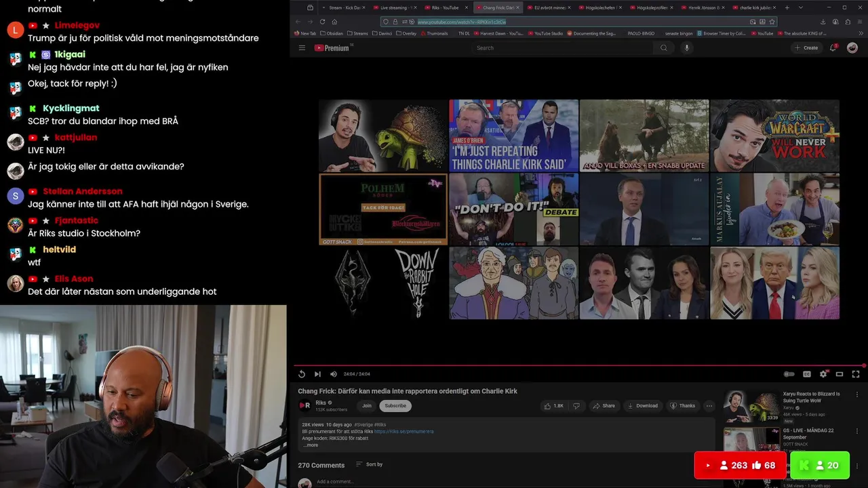This screenshot has height=488, width=868.
Task: Switch to Henrik Jönsson tab
Action: 704,7
